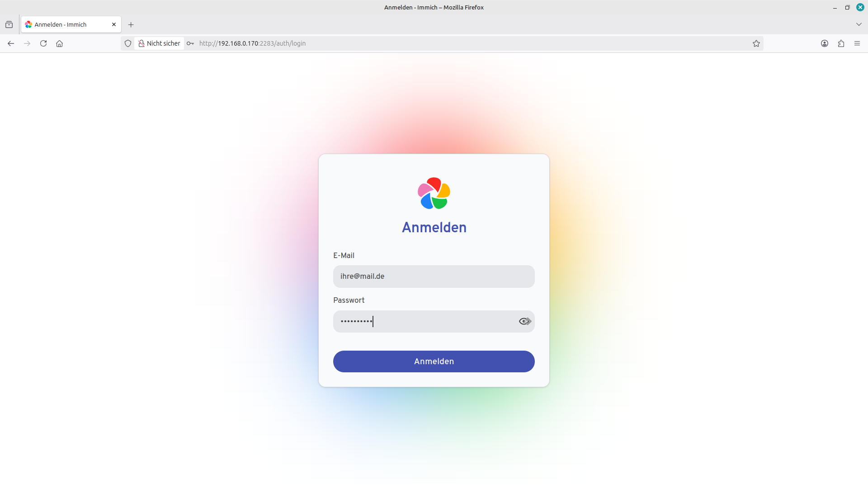Click the blue Anmelden button
The image size is (868, 488).
coord(434,361)
